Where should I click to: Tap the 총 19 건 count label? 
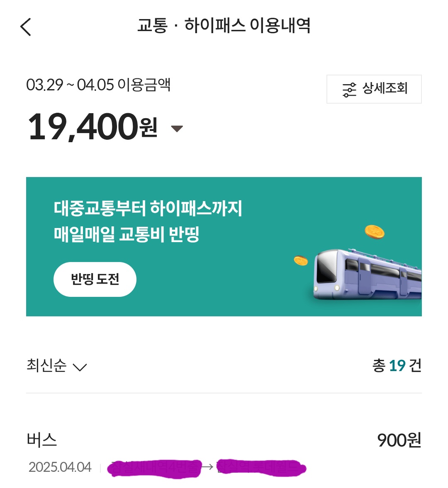(397, 366)
